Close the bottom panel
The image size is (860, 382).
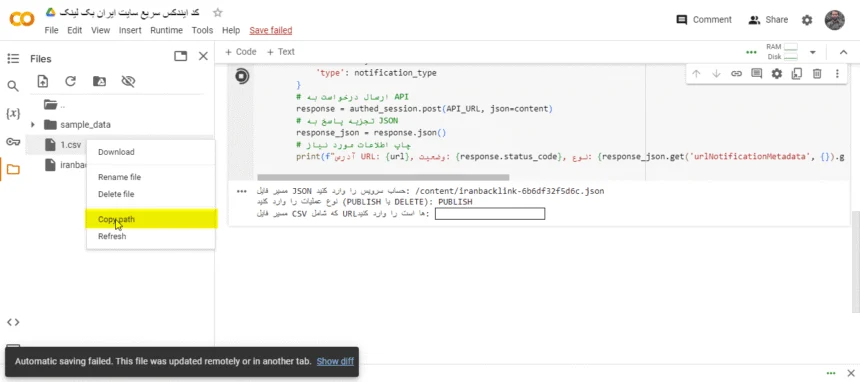coord(851,373)
